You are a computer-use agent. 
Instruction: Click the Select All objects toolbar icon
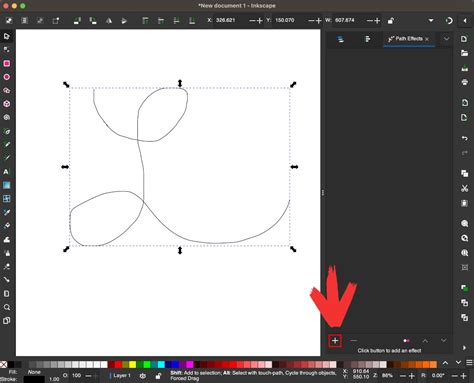pyautogui.click(x=9, y=21)
